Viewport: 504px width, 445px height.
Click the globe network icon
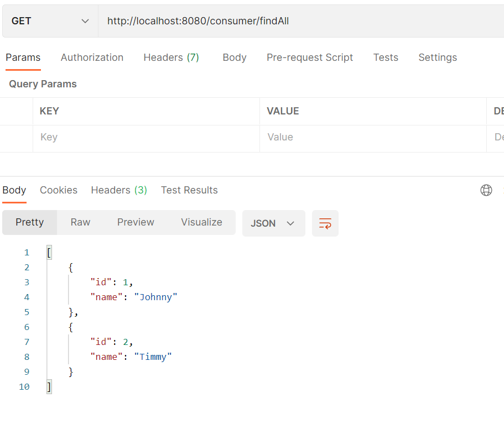pyautogui.click(x=486, y=190)
